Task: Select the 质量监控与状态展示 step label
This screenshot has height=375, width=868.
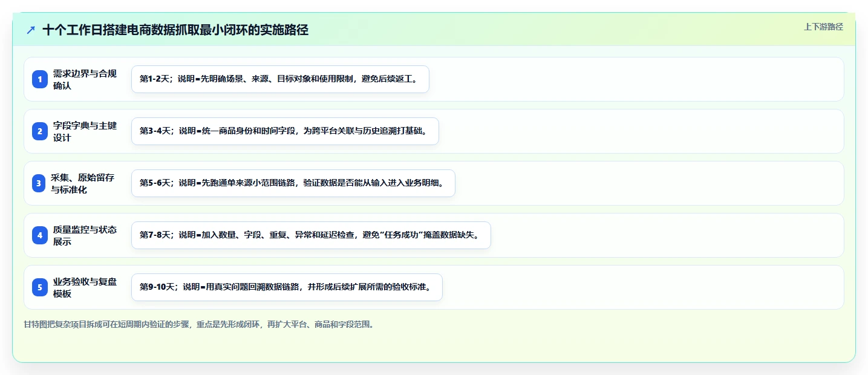Action: tap(85, 235)
